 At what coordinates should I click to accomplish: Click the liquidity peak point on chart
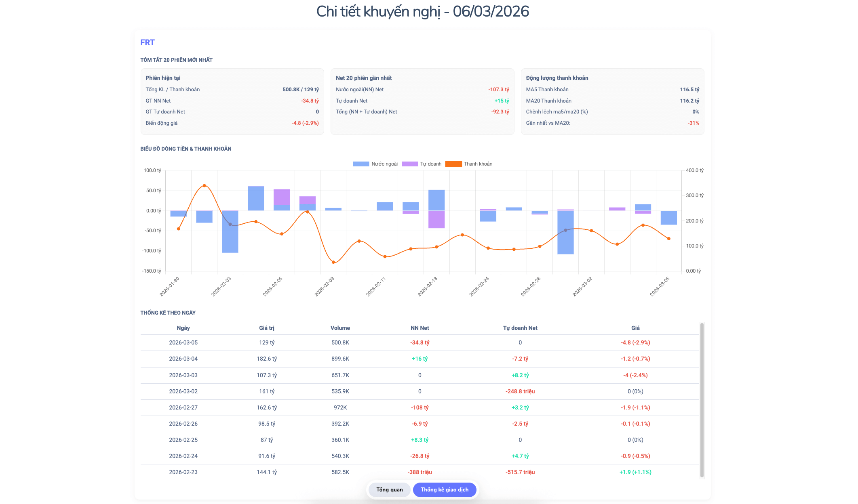204,186
